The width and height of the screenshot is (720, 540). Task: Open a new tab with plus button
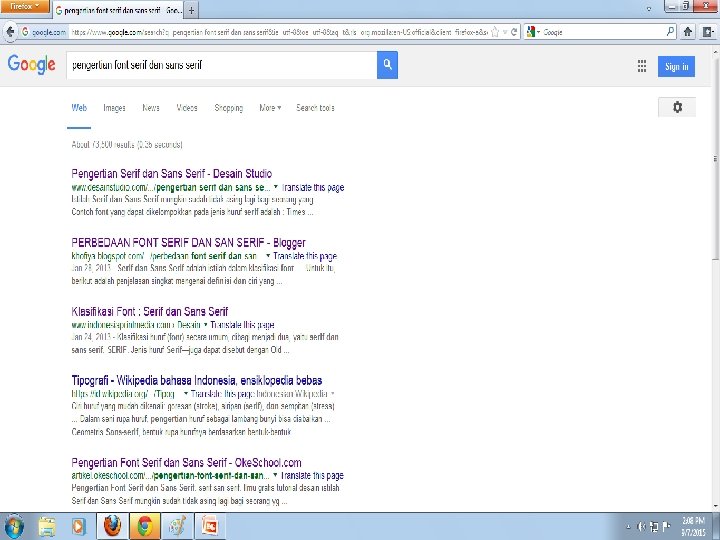point(191,11)
